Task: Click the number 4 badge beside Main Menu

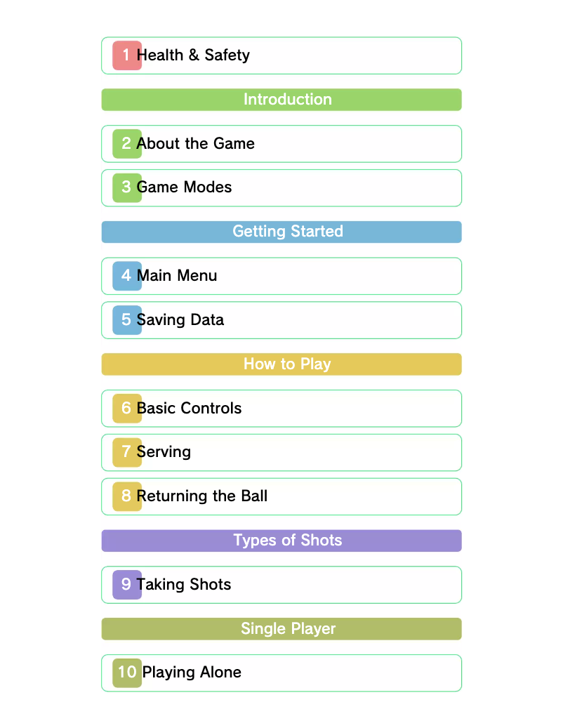Action: point(125,276)
